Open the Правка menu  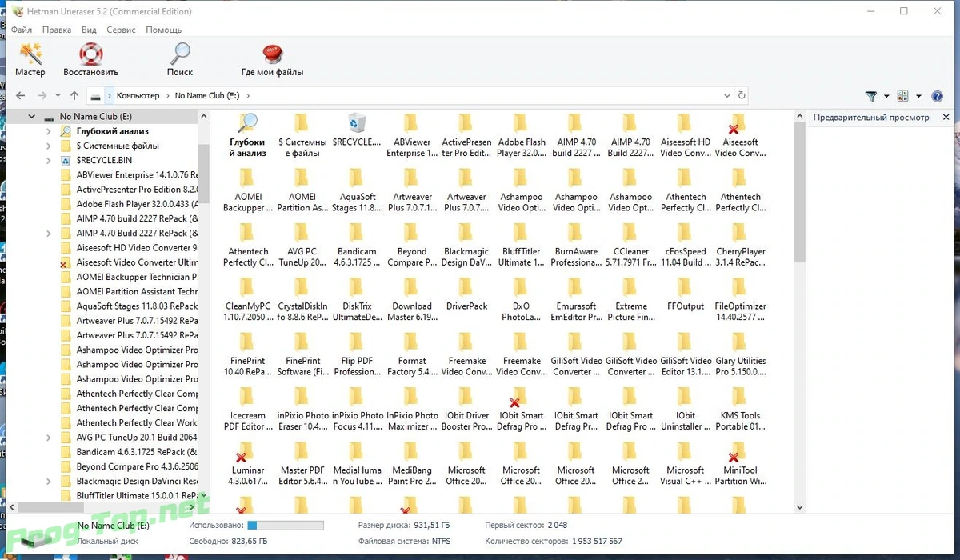coord(57,30)
